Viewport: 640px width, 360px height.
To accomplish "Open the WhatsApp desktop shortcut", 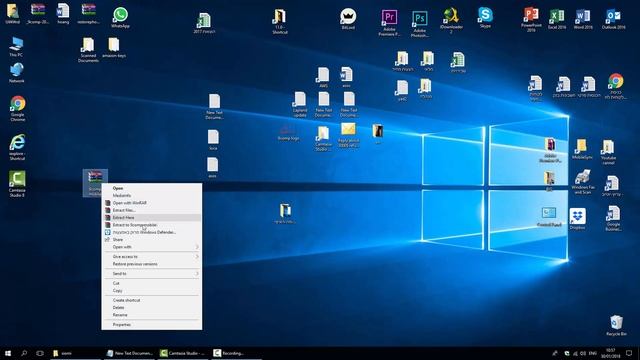I will coord(120,17).
